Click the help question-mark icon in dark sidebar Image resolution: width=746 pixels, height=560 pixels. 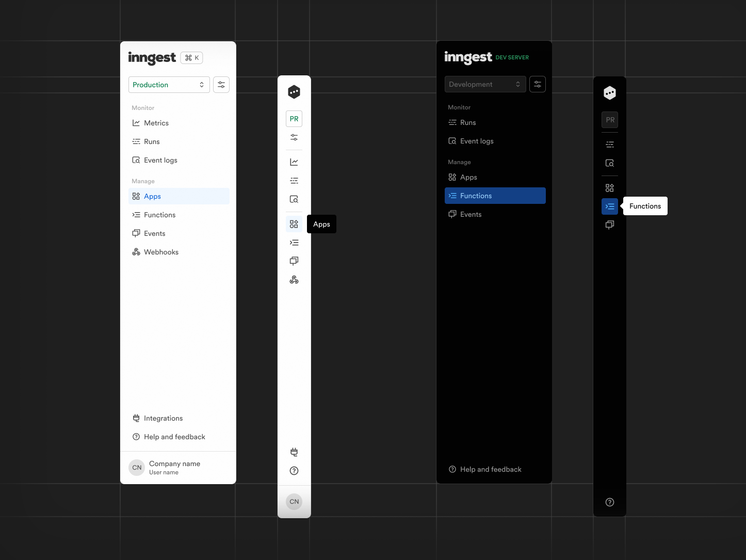tap(610, 502)
